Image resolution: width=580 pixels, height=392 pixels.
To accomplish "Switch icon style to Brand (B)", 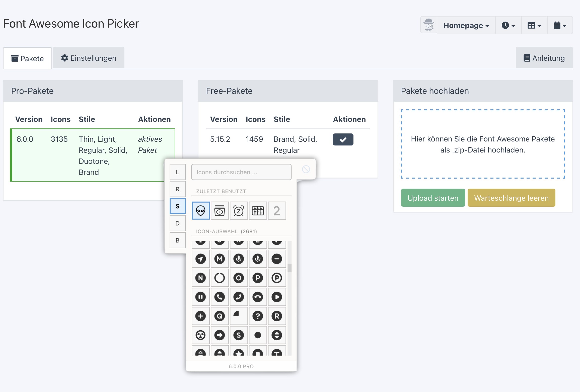I will click(x=178, y=240).
